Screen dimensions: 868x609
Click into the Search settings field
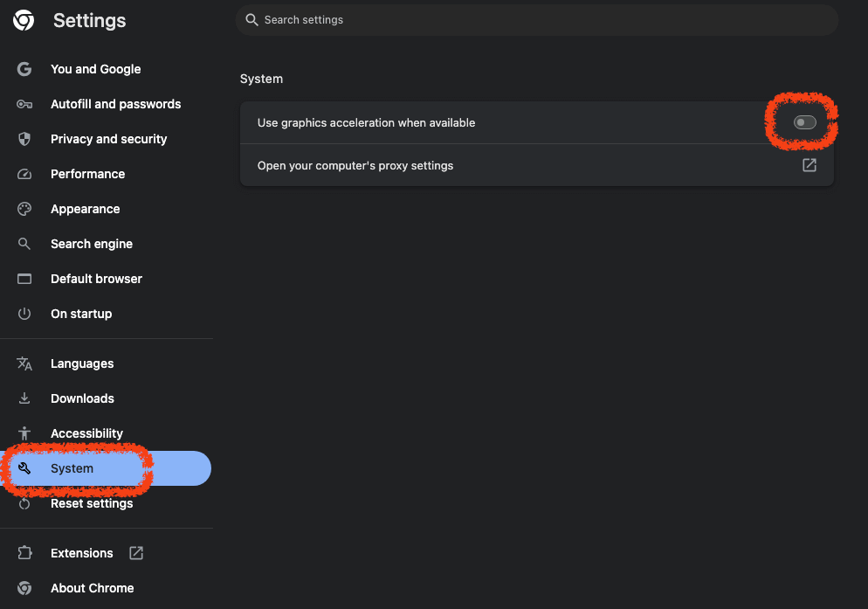click(x=536, y=19)
